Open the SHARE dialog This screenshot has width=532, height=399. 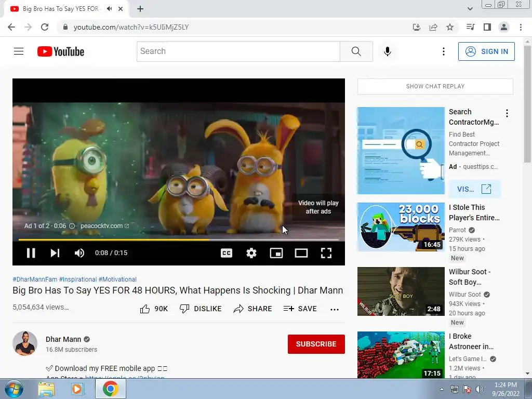[253, 309]
